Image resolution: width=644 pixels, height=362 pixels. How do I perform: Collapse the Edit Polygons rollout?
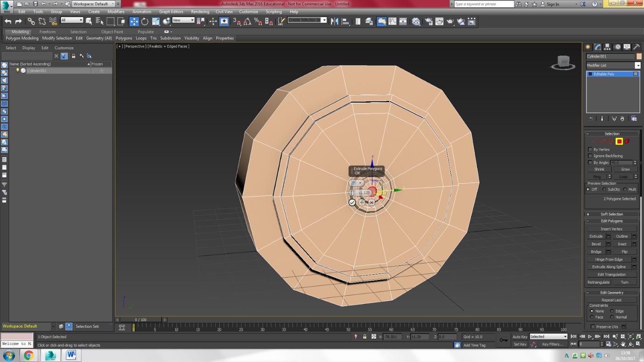612,221
